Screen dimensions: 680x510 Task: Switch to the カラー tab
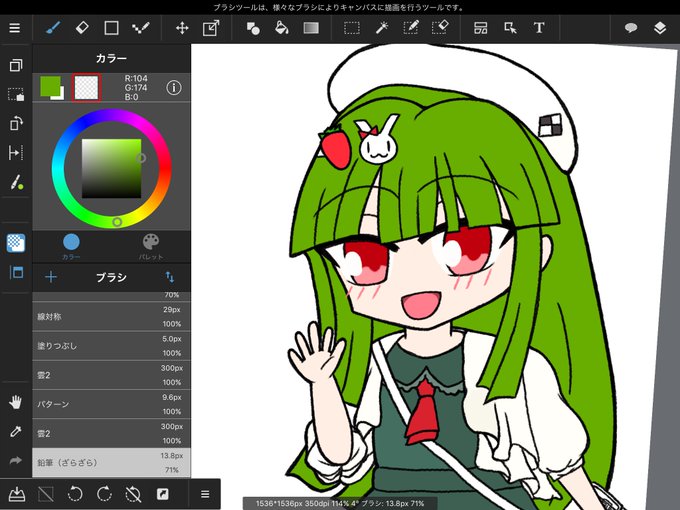tap(71, 247)
